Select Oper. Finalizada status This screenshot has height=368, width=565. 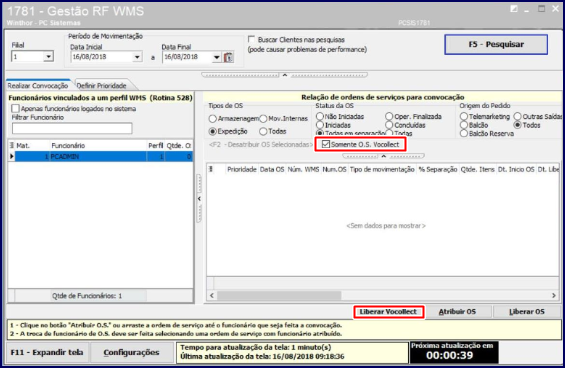tap(389, 116)
